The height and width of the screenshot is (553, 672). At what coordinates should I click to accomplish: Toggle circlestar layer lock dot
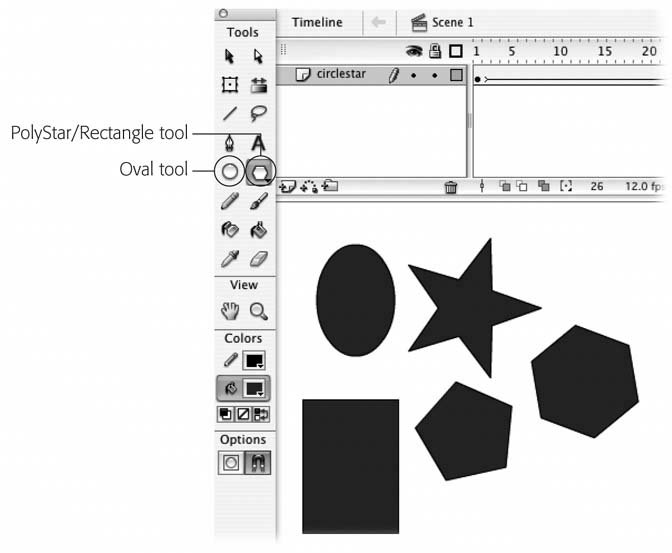pyautogui.click(x=435, y=75)
